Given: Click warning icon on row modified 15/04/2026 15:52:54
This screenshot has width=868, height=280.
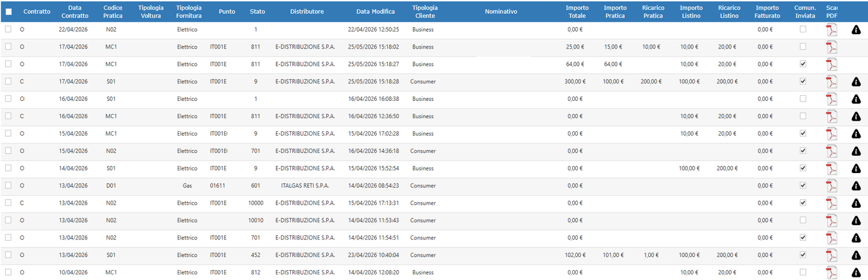Looking at the screenshot, I should (856, 169).
